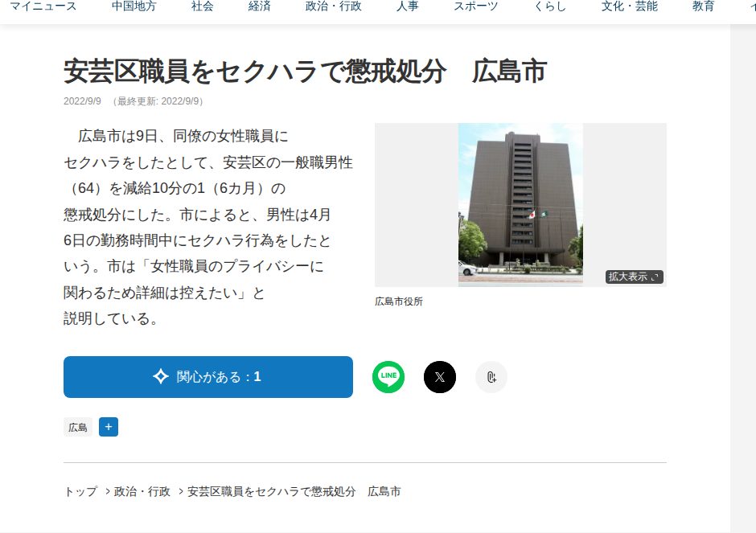Open the 文化・芸能 section
The width and height of the screenshot is (756, 533).
click(x=629, y=6)
